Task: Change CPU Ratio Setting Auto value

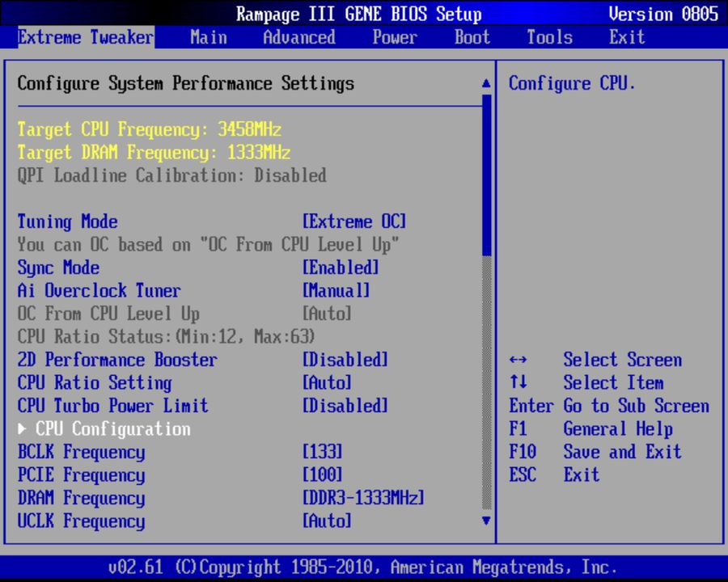Action: (327, 383)
